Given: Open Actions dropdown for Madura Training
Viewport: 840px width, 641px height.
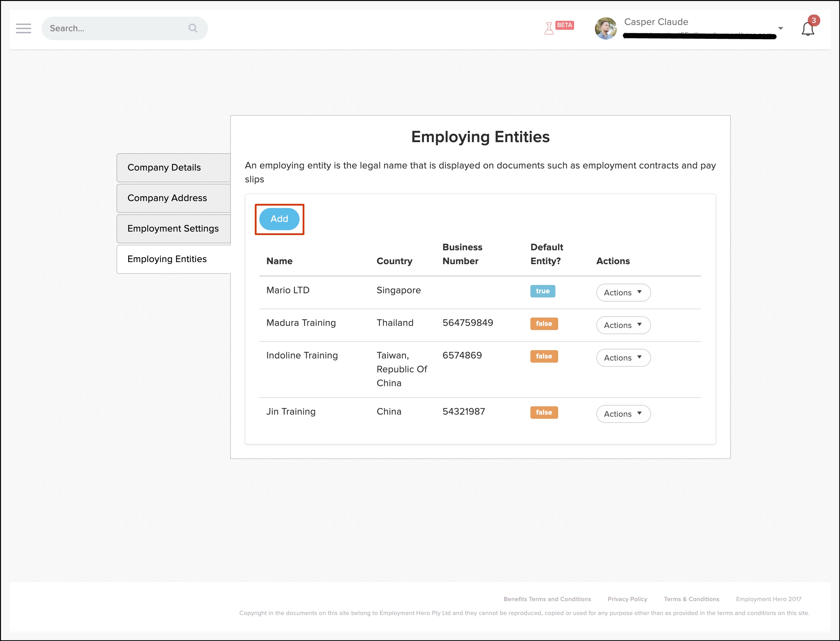Looking at the screenshot, I should click(x=623, y=325).
